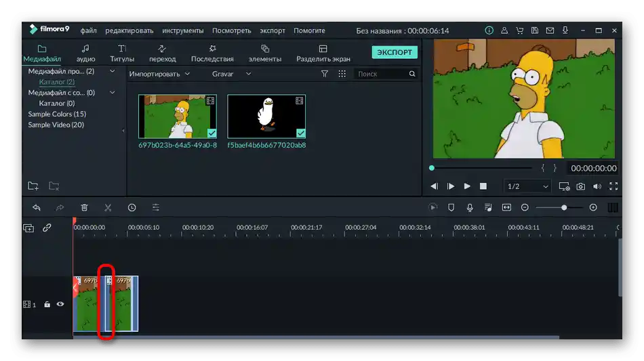Open the Импортировать dropdown
The height and width of the screenshot is (361, 644).
click(x=159, y=74)
